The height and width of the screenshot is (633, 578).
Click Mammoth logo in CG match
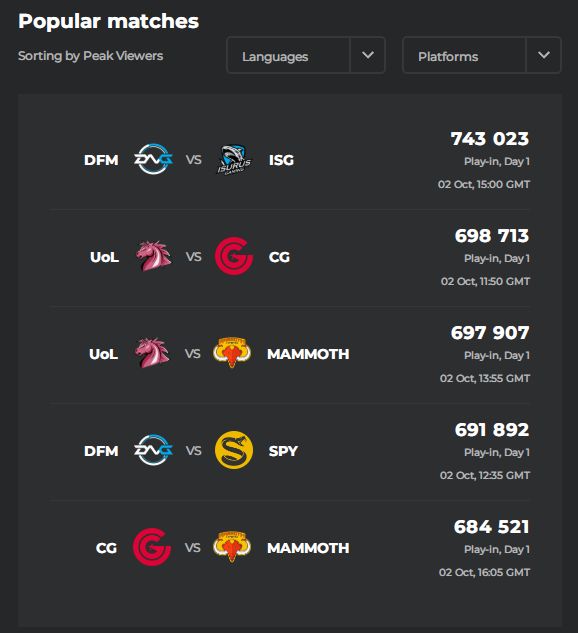[x=232, y=547]
